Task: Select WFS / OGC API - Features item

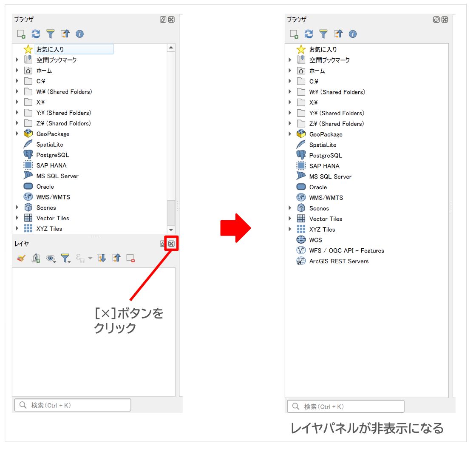Action: 346,250
